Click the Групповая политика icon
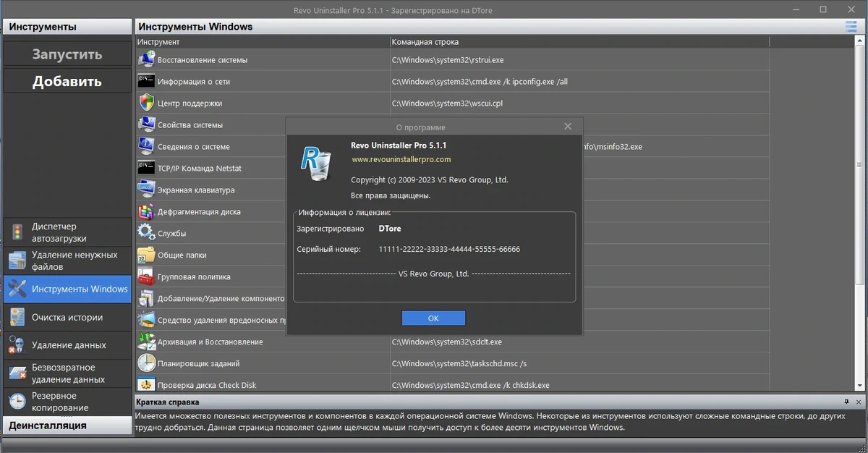The image size is (868, 453). pos(146,276)
